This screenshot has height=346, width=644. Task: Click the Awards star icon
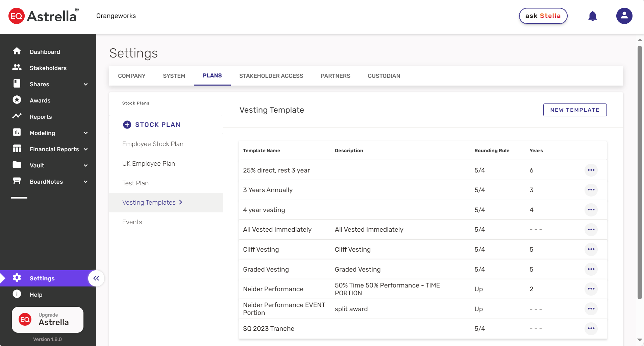point(17,100)
